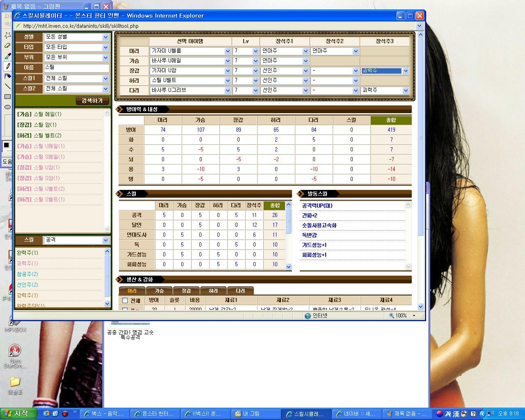Screen dimensions: 525x420
Task: Select the Rectangle tool in Paint
Action: pos(7,96)
